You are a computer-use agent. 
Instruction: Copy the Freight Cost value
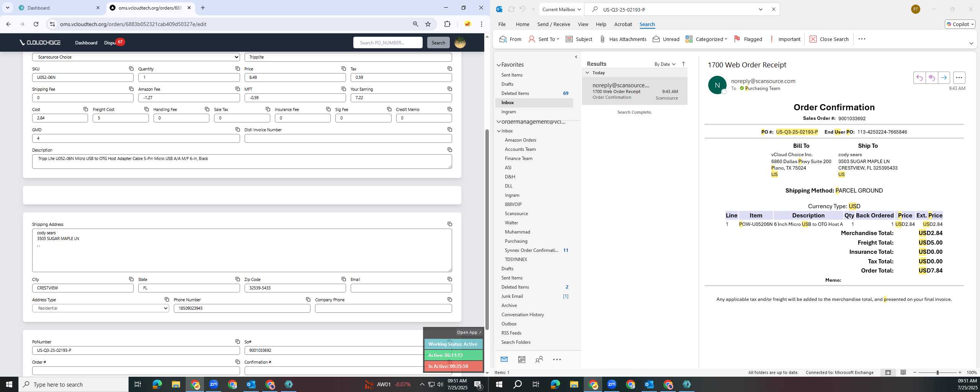[146, 109]
